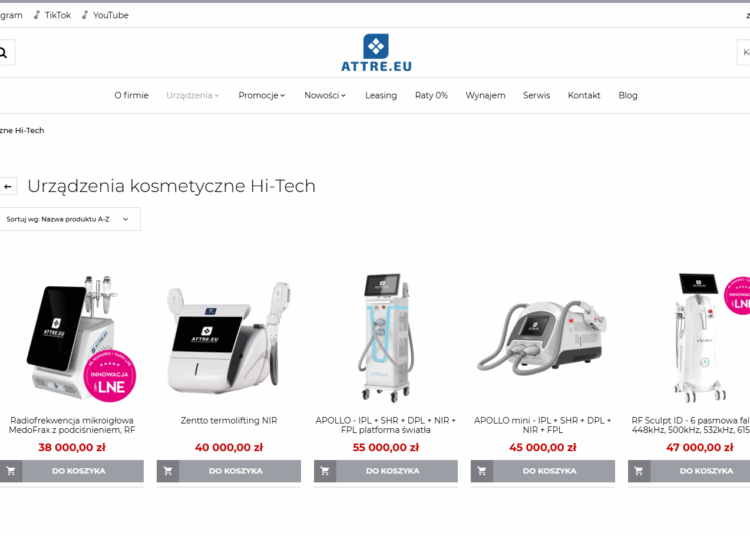Open the Raty 0% menu item
The height and width of the screenshot is (536, 750).
431,95
